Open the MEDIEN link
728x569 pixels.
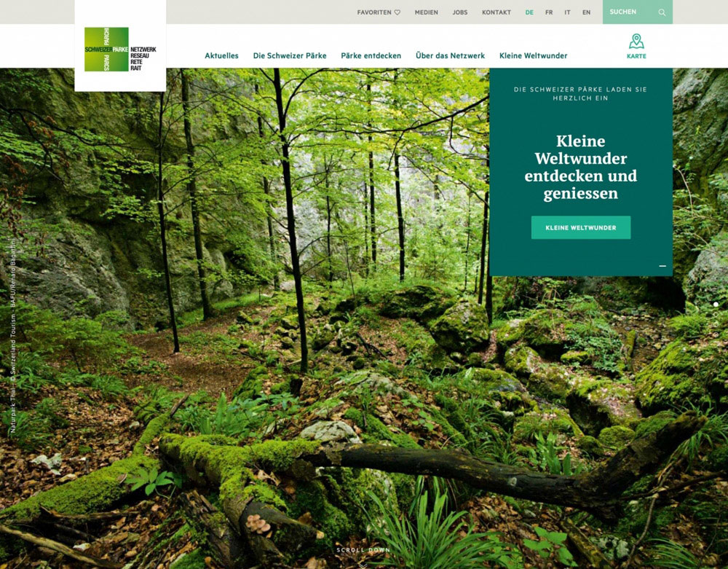coord(427,12)
